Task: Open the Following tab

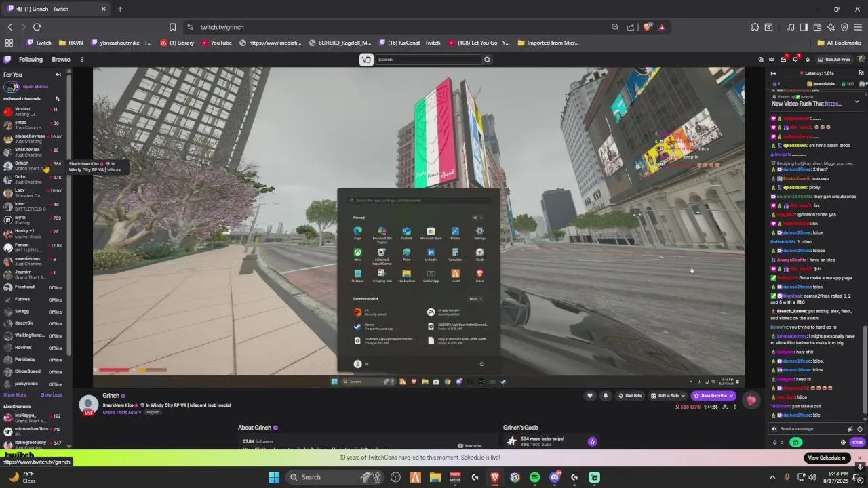Action: click(x=31, y=60)
